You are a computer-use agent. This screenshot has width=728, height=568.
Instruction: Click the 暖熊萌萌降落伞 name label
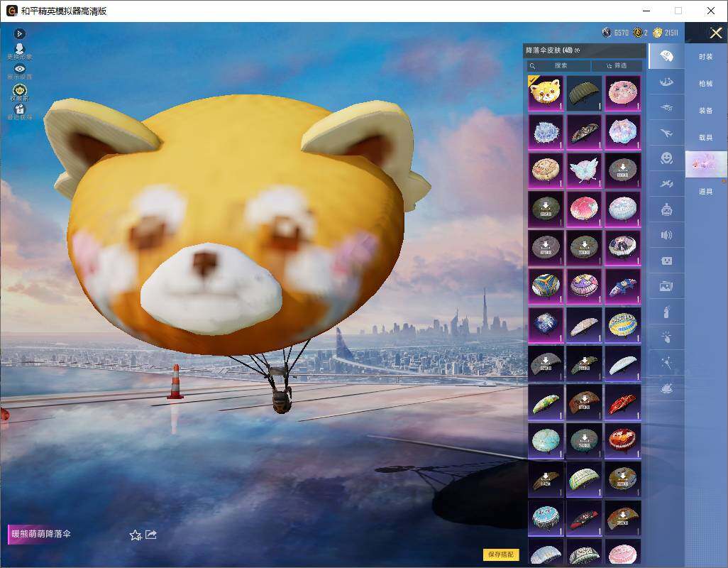[x=41, y=534]
